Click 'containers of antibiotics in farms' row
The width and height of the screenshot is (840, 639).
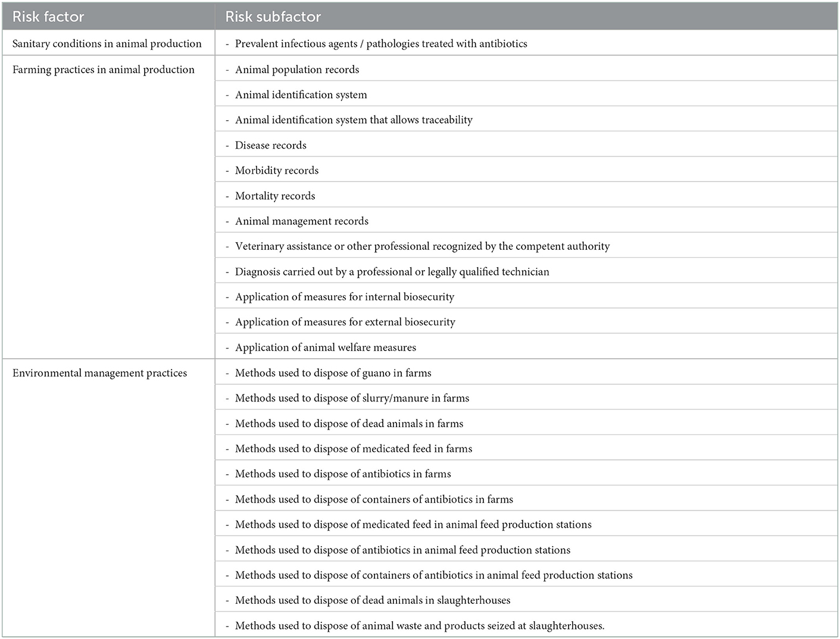pyautogui.click(x=526, y=499)
